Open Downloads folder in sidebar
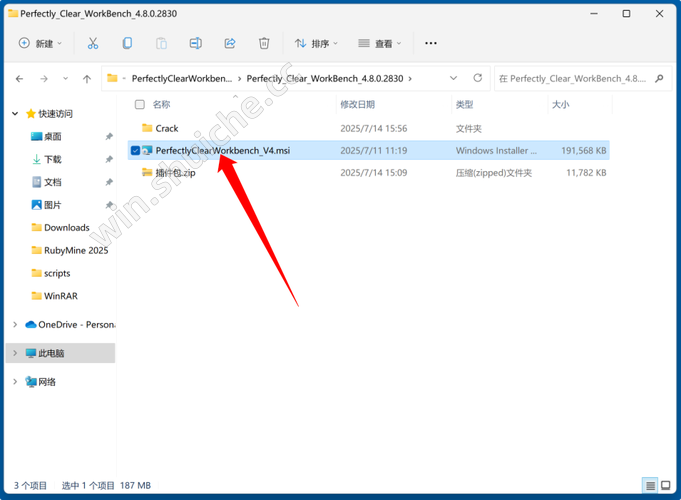The width and height of the screenshot is (681, 500). pyautogui.click(x=66, y=228)
